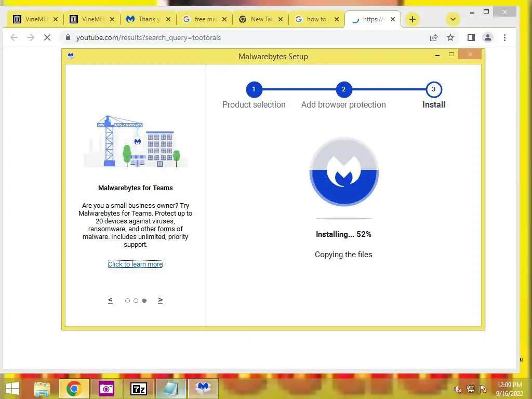Close the 'free mid' tab
Image resolution: width=532 pixels, height=399 pixels.
(x=224, y=19)
